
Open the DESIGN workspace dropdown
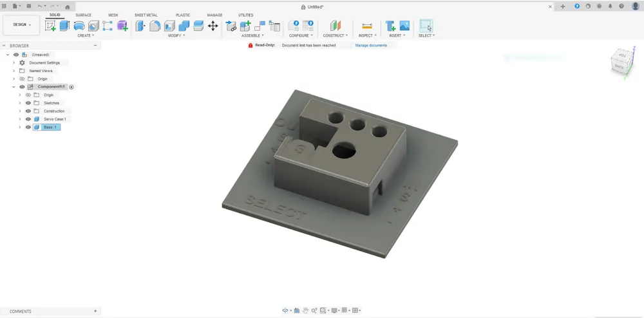coord(21,25)
